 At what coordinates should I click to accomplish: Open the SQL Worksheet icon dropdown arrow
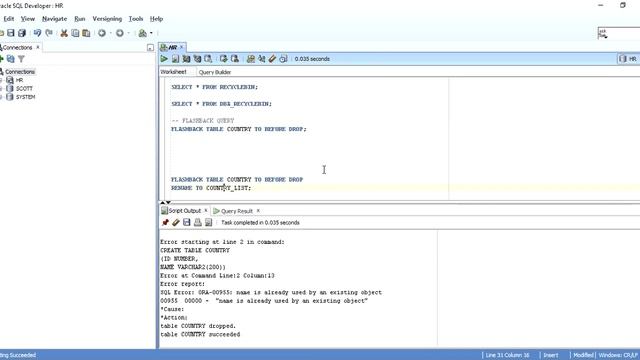(151, 33)
